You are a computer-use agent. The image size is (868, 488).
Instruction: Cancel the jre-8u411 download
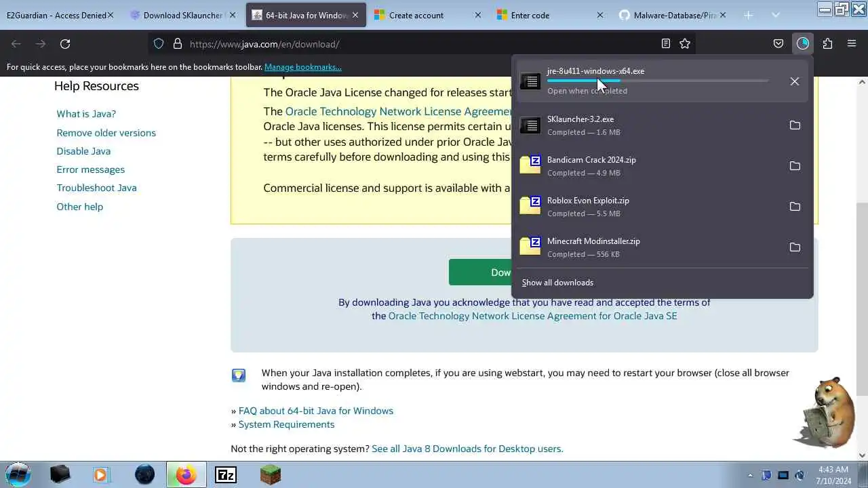(x=795, y=81)
